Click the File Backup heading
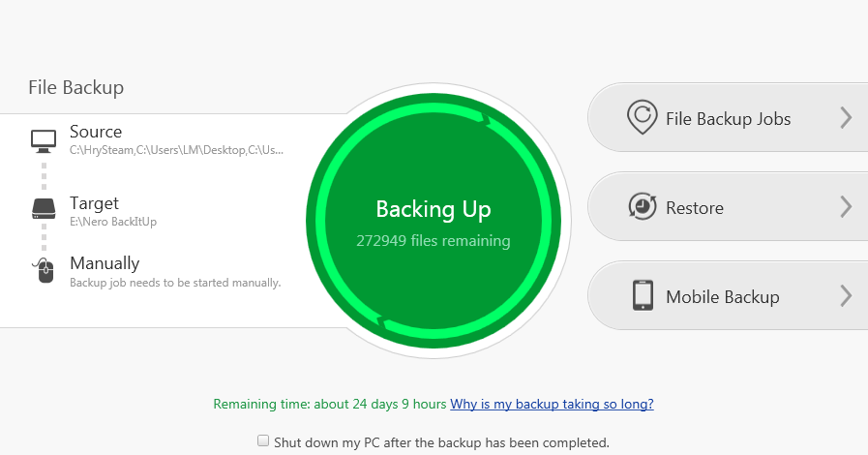 point(75,88)
